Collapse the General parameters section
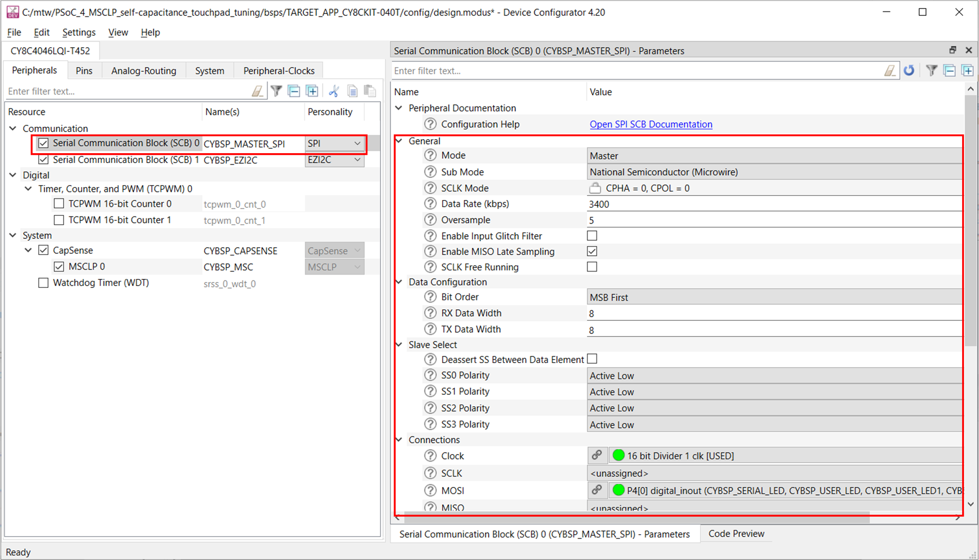The image size is (979, 560). pos(399,141)
